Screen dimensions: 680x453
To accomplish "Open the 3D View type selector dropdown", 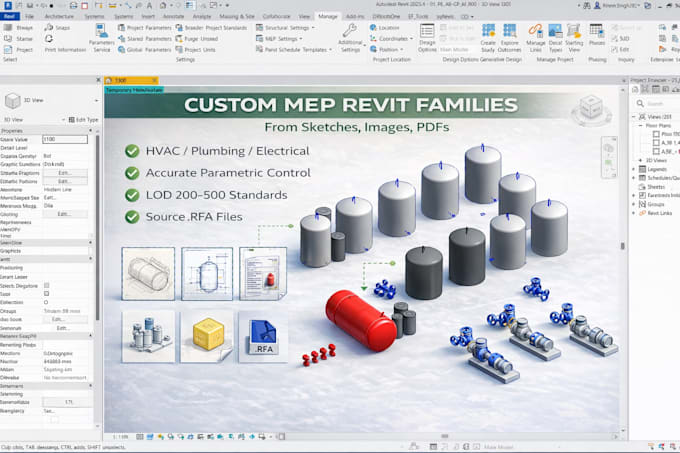I will 96,101.
